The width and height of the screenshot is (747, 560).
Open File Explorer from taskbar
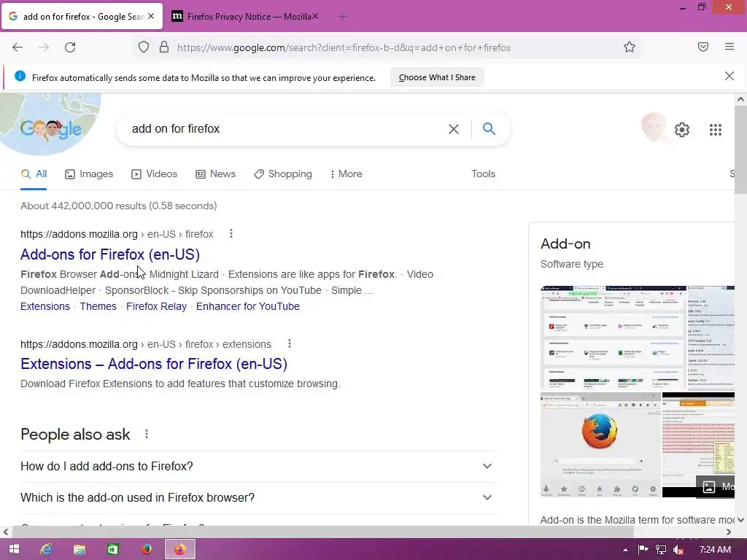click(79, 550)
